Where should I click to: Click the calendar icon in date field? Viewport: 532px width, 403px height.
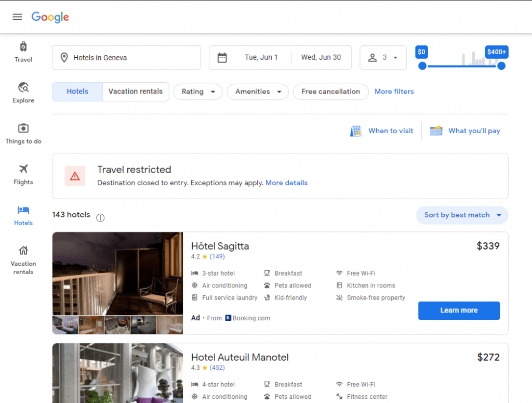tap(222, 58)
